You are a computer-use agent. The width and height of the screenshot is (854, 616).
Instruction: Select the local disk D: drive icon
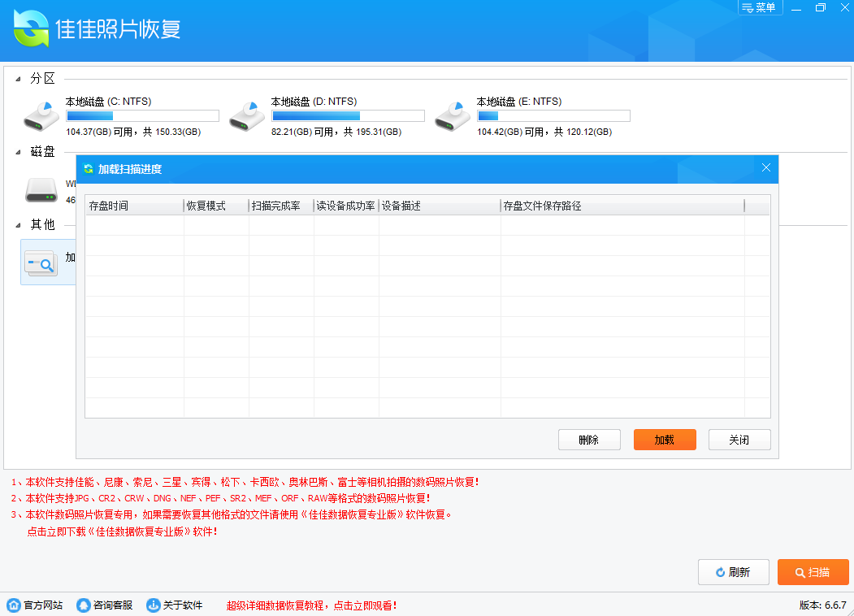click(x=247, y=116)
